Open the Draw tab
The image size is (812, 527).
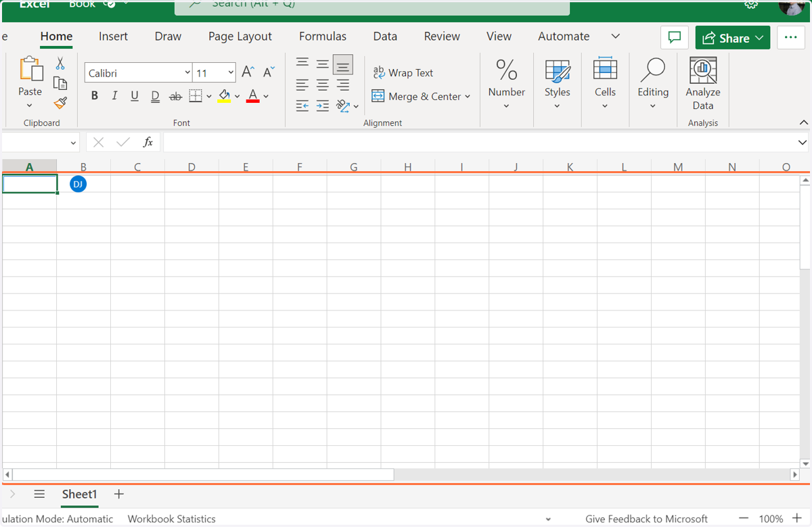[168, 37]
